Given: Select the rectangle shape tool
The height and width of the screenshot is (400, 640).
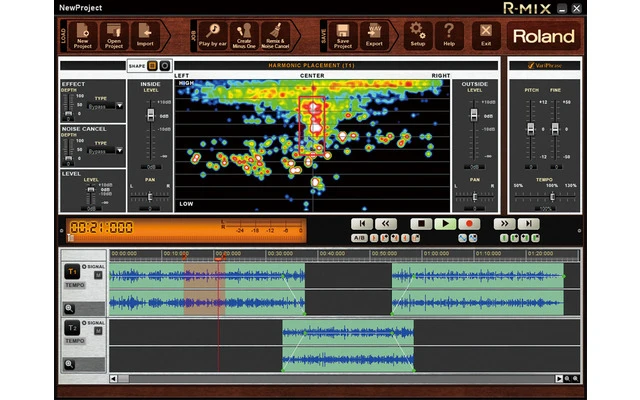Looking at the screenshot, I should (x=152, y=66).
